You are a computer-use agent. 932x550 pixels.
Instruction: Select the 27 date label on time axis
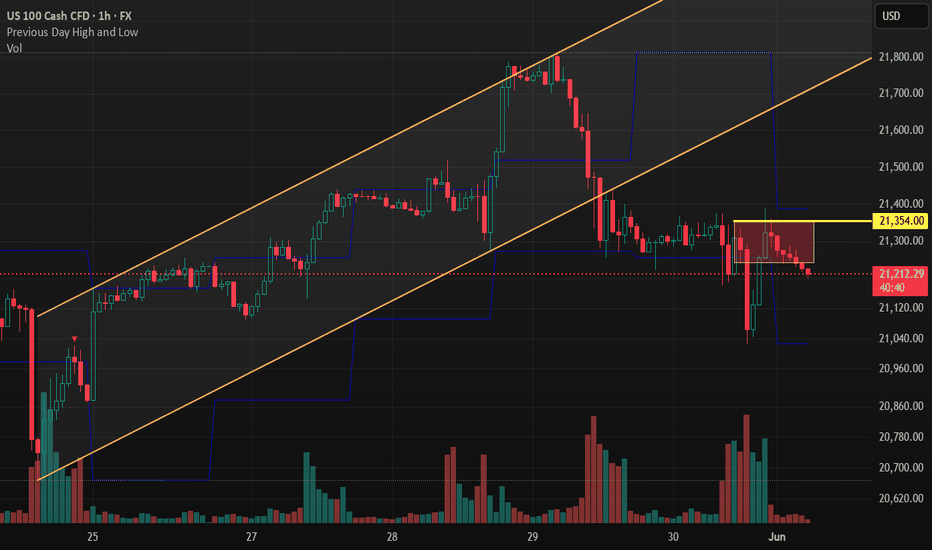(251, 537)
